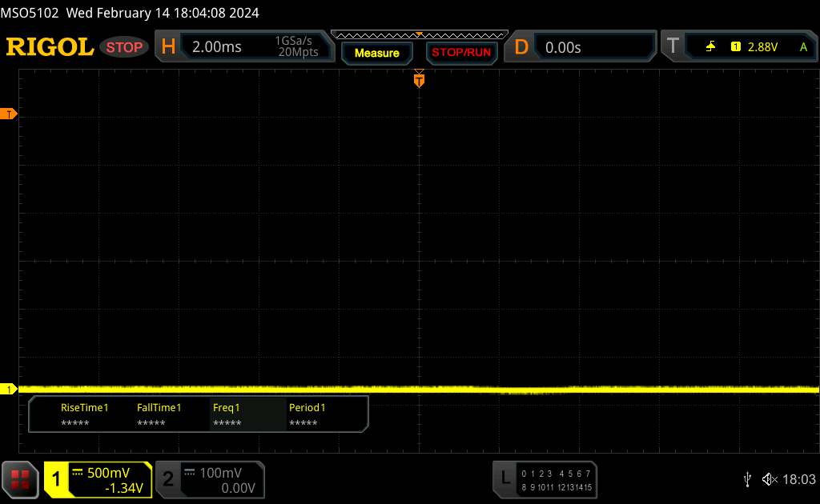Click the USB connection status icon
The height and width of the screenshot is (504, 820).
pos(747,479)
